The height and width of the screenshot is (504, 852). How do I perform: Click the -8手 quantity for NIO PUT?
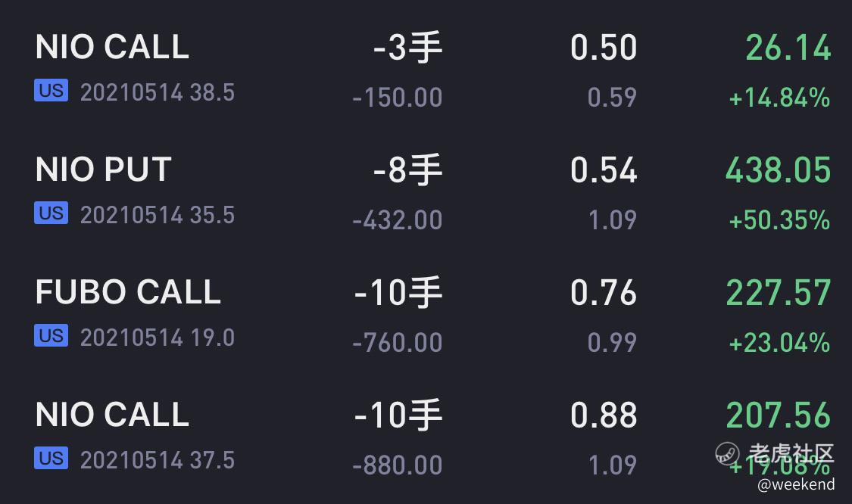point(407,170)
